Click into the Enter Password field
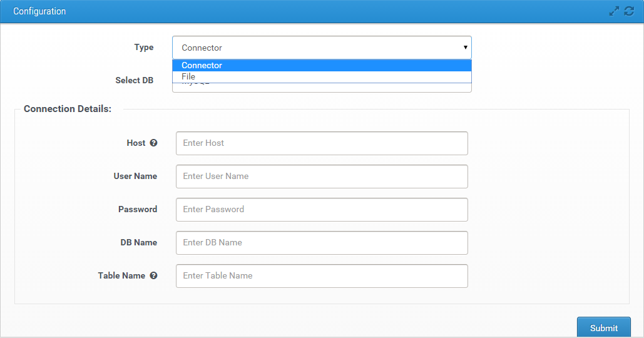Viewport: 644px width, 338px height. (x=322, y=210)
